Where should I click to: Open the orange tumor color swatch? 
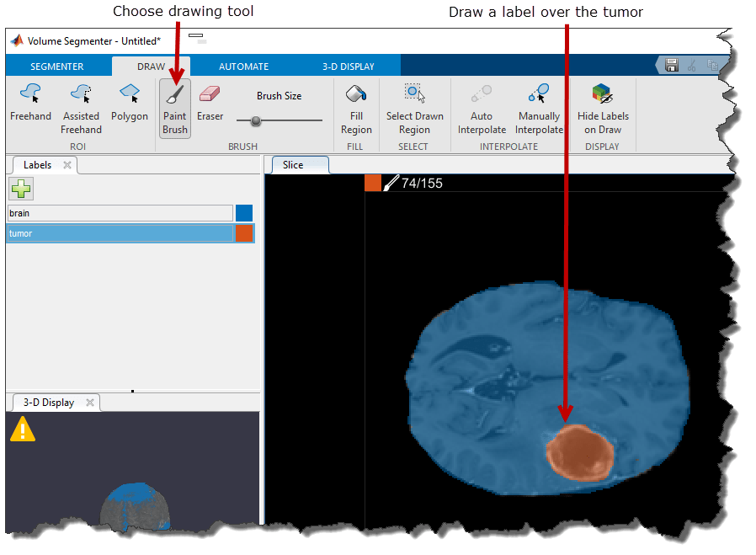(x=244, y=233)
